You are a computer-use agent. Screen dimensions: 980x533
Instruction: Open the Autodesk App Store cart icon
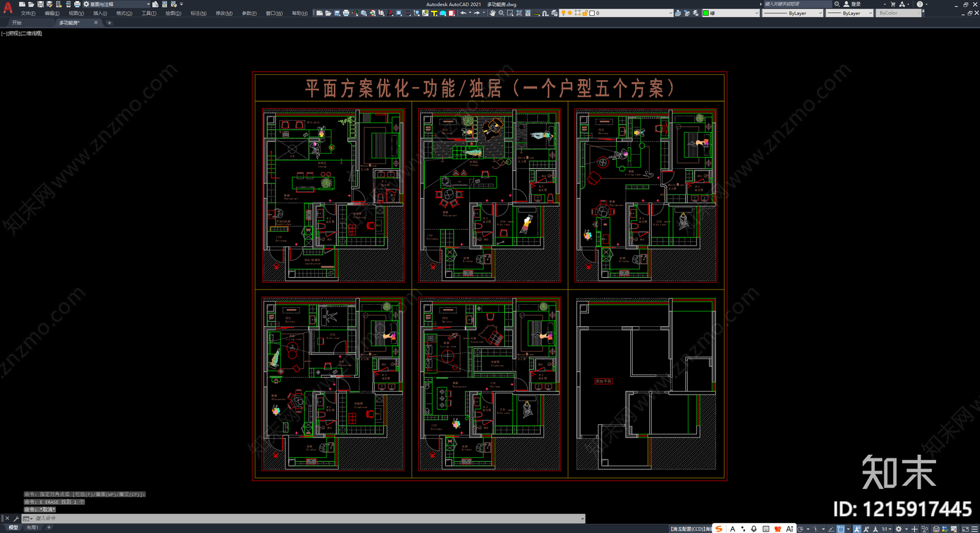coord(893,4)
